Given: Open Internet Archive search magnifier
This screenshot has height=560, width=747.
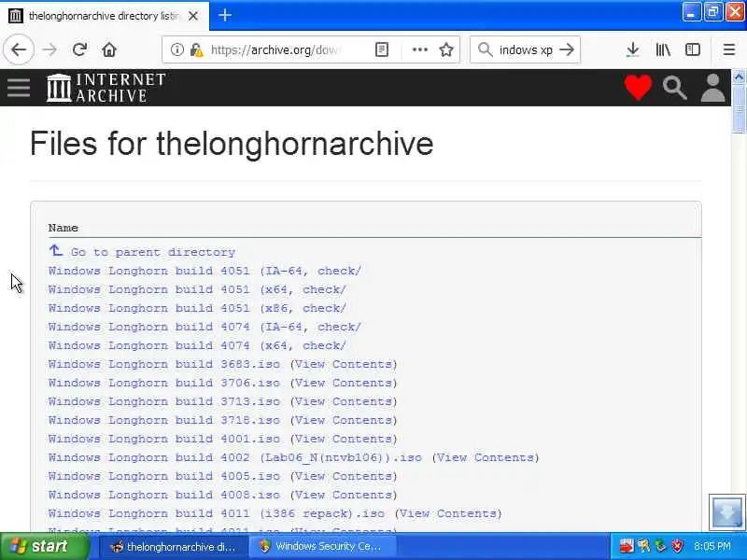Looking at the screenshot, I should (x=674, y=88).
